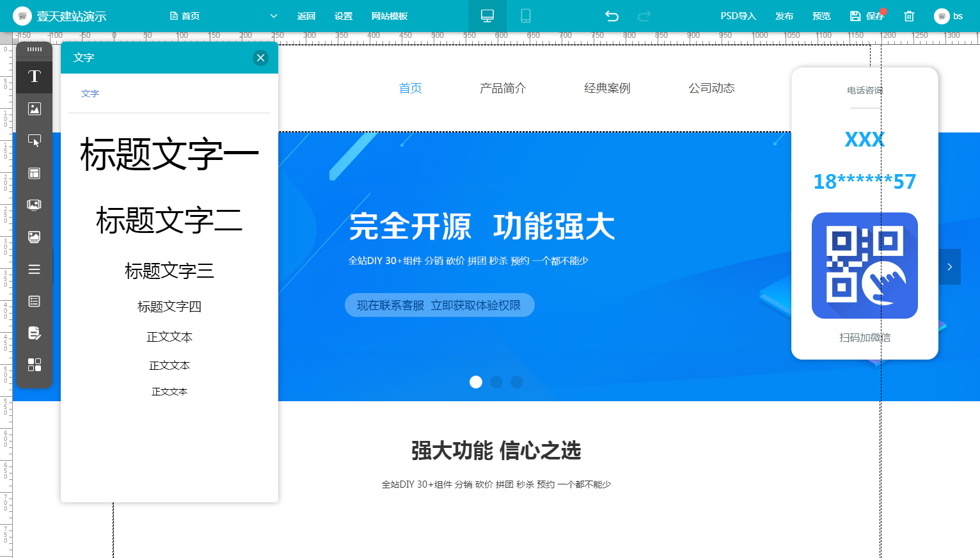The image size is (980, 558).
Task: Save the page with 保存
Action: tap(867, 16)
